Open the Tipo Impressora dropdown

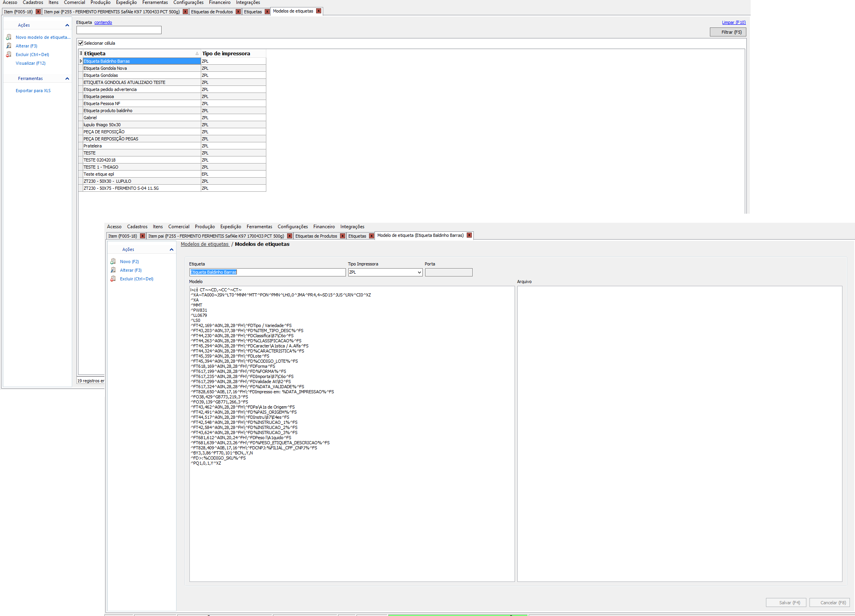coord(419,272)
